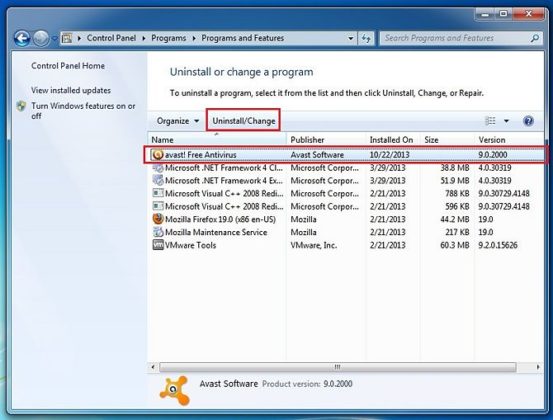
Task: Open the help question mark icon
Action: tap(528, 121)
